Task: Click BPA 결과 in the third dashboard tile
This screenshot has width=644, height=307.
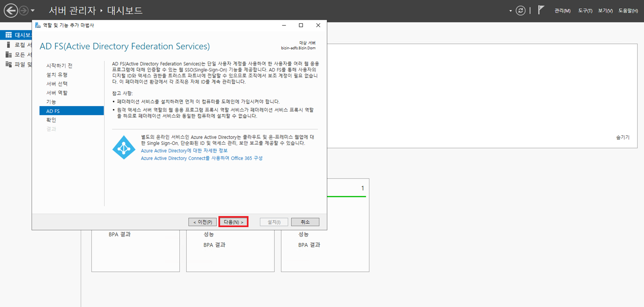Action: tap(309, 245)
